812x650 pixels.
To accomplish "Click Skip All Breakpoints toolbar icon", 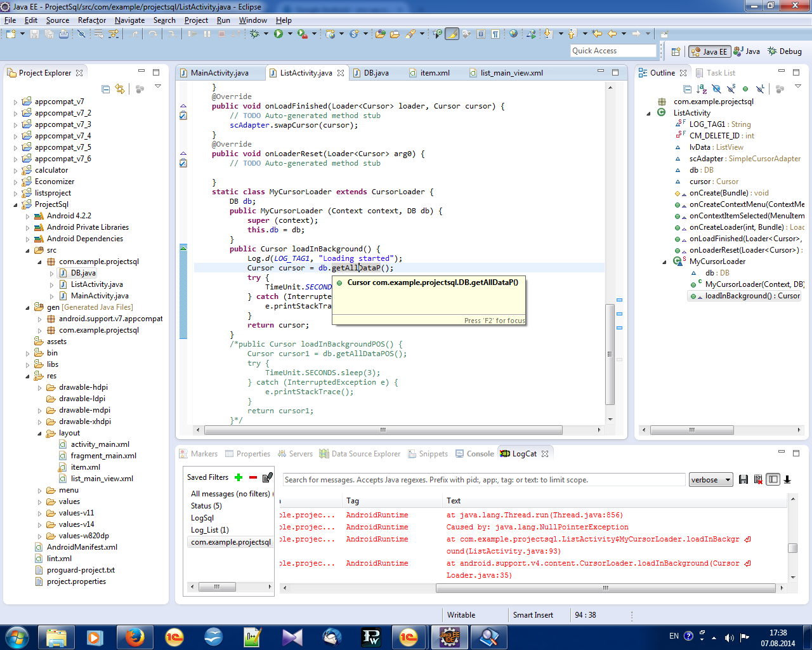I will [81, 34].
